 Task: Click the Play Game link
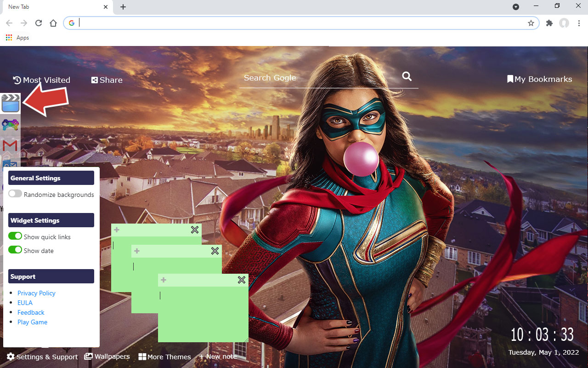click(32, 322)
